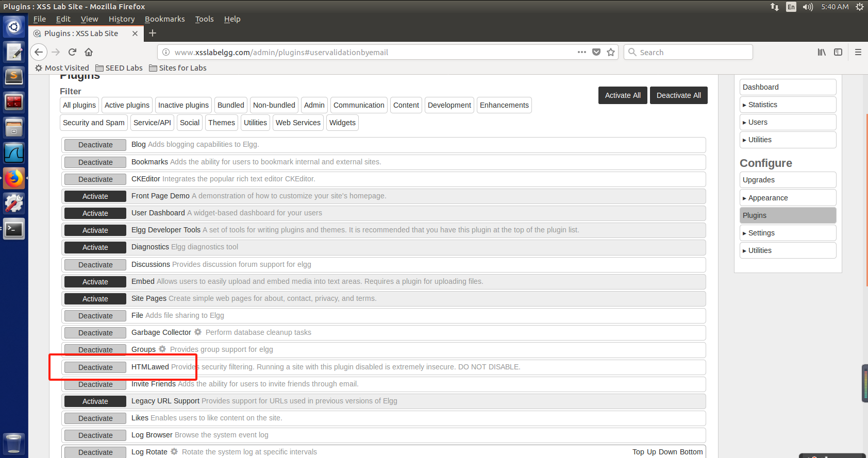Toggle the sidebar view
Image resolution: width=868 pixels, height=458 pixels.
tap(838, 52)
